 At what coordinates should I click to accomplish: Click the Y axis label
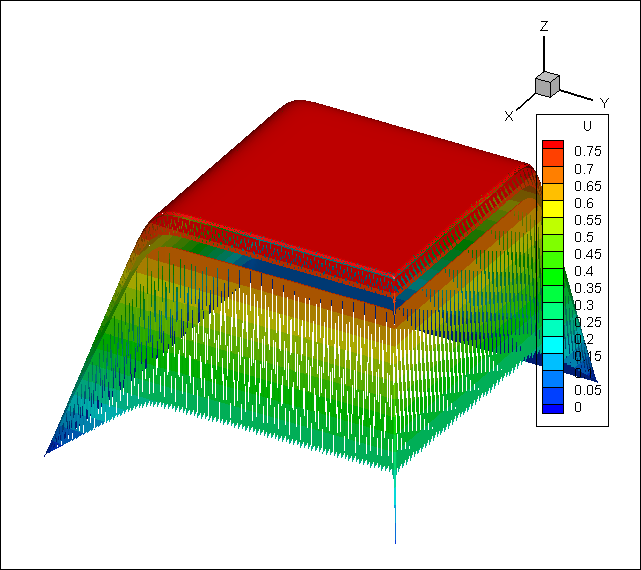604,103
